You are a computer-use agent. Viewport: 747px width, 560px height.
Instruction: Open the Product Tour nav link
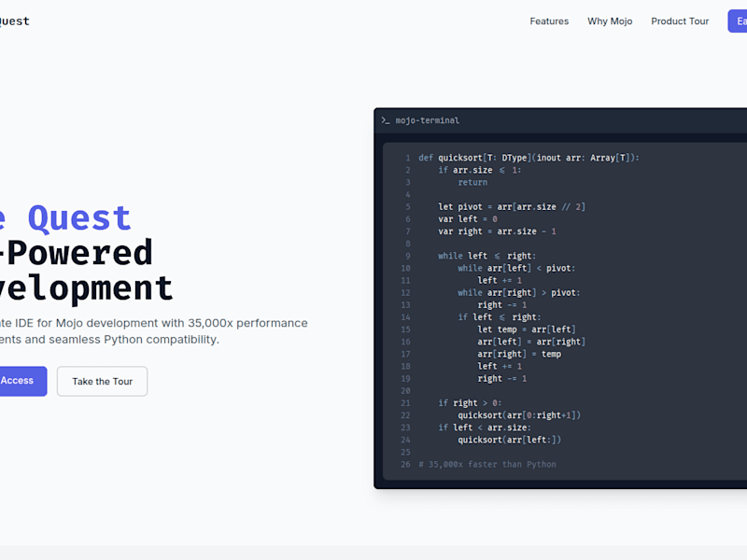[680, 21]
